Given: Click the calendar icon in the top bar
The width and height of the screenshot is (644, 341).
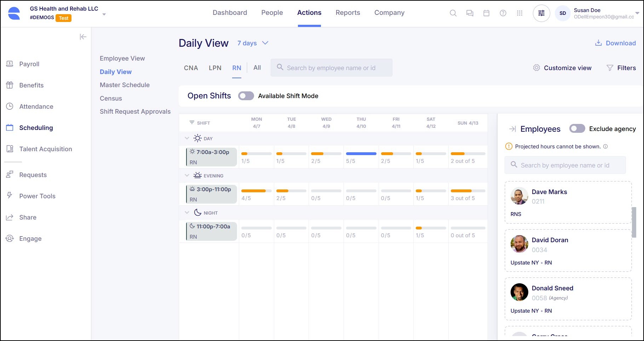Looking at the screenshot, I should point(486,13).
